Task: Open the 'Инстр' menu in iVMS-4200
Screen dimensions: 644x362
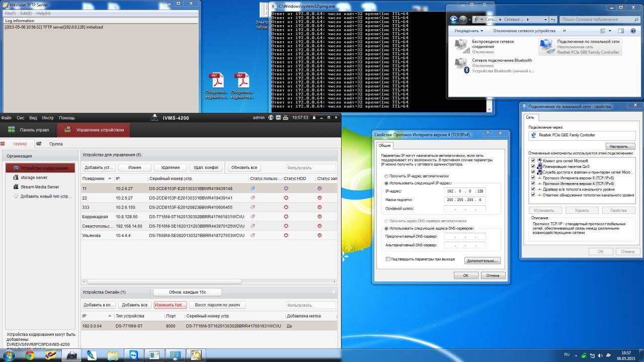Action: [48, 118]
